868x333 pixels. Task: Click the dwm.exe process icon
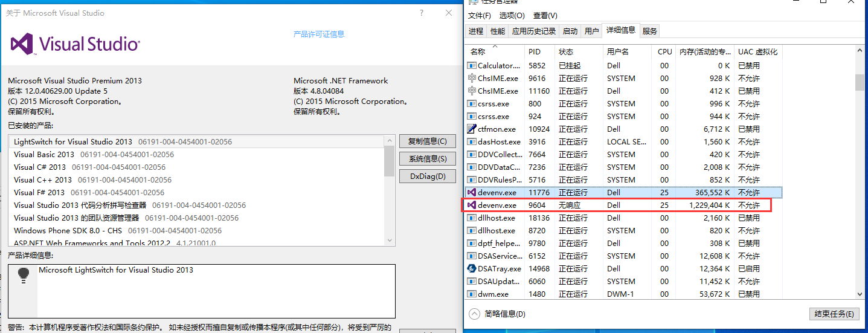(472, 294)
